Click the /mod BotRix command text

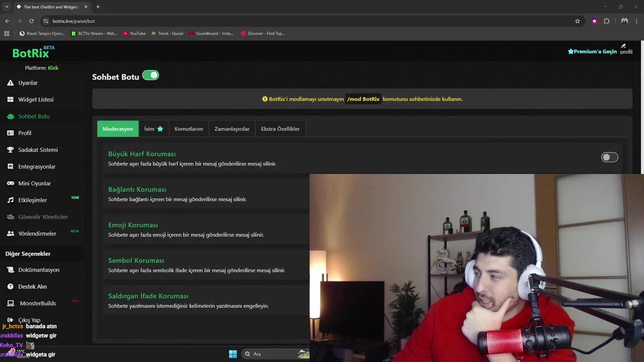tap(363, 99)
